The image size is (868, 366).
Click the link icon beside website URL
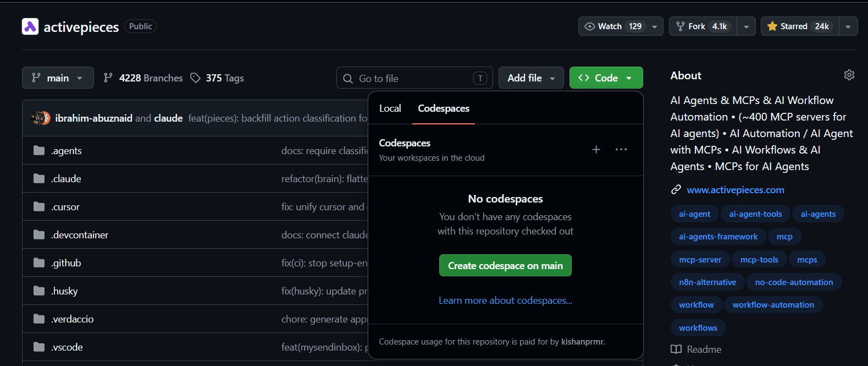676,190
